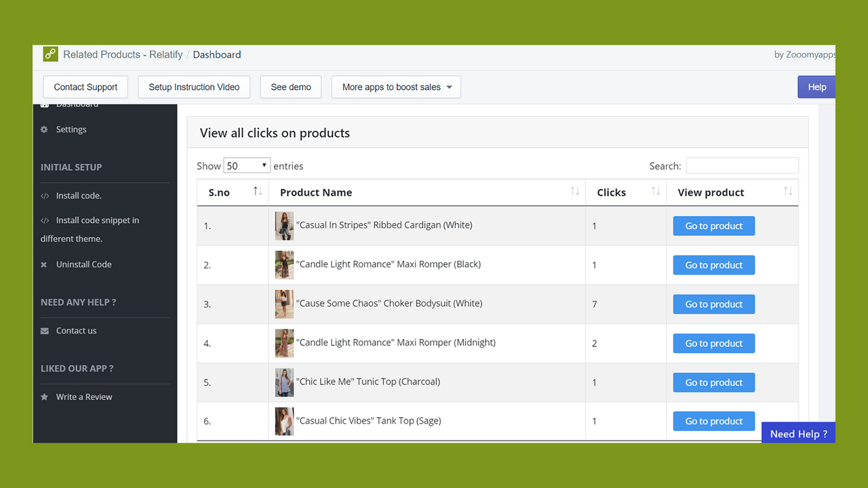Click the star icon beside Write a Review
868x488 pixels.
45,397
